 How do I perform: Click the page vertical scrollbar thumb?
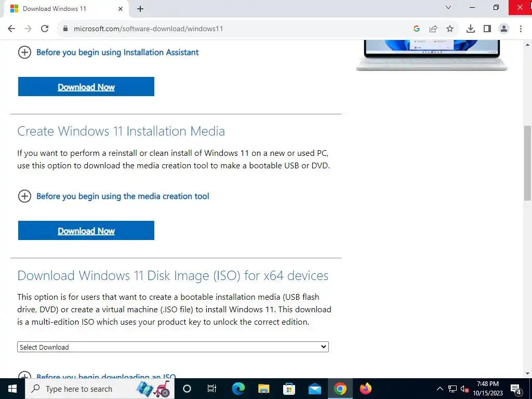point(527,163)
